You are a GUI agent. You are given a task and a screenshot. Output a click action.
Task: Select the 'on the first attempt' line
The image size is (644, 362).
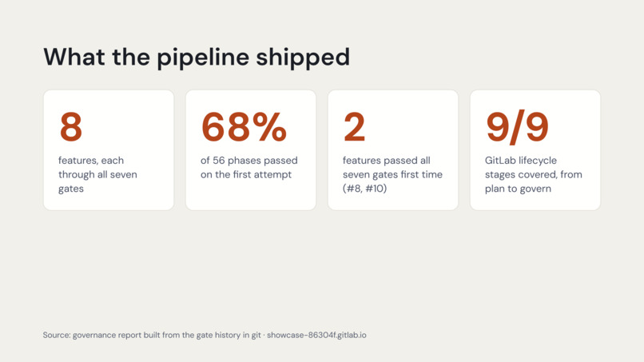point(246,175)
